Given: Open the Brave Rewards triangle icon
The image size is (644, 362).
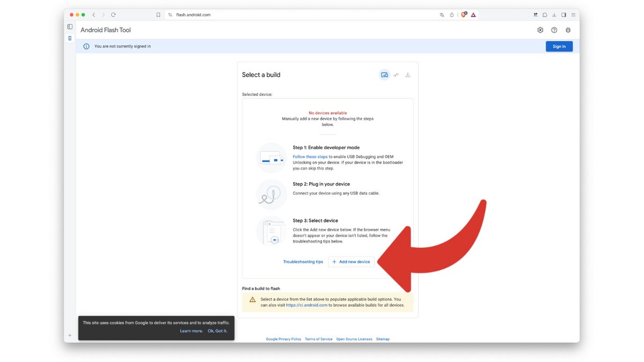Looking at the screenshot, I should (x=473, y=15).
